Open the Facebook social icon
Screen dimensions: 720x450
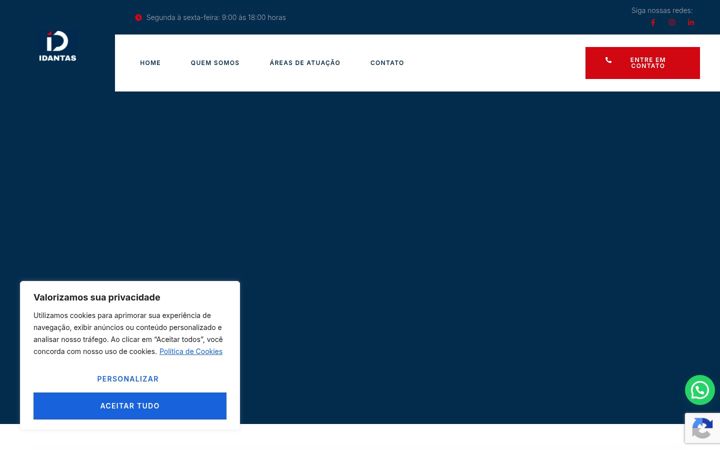pyautogui.click(x=653, y=22)
